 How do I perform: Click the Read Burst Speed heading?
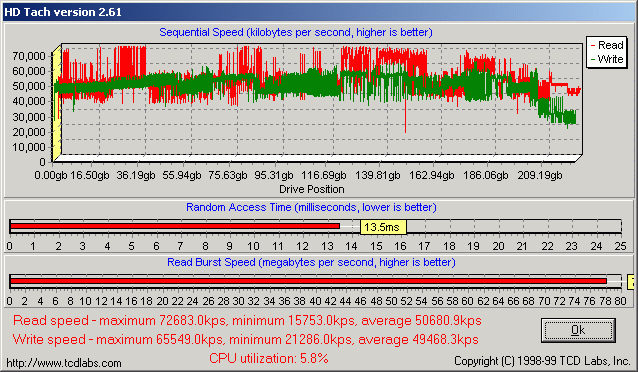click(311, 262)
